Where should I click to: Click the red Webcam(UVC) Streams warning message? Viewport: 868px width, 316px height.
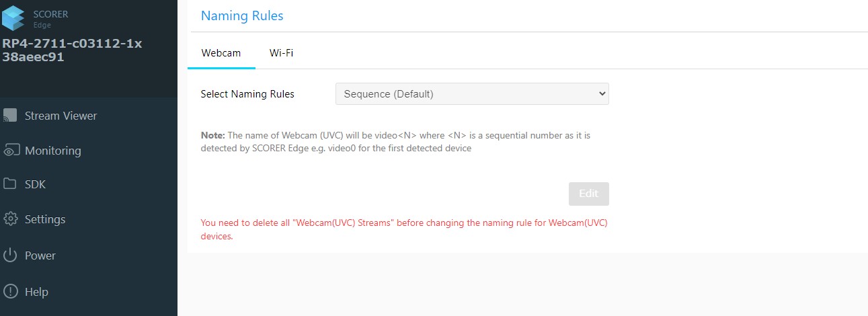point(404,229)
